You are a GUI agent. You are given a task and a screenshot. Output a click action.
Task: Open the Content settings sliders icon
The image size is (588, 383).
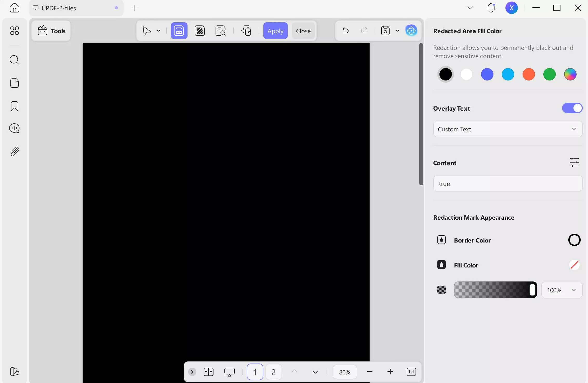[574, 163]
